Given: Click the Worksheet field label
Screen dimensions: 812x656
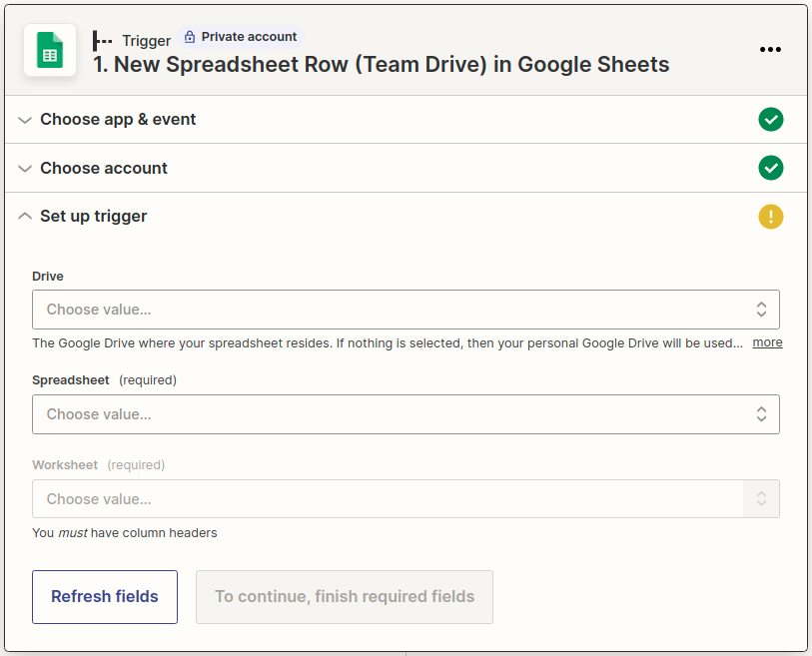Looking at the screenshot, I should [x=65, y=465].
